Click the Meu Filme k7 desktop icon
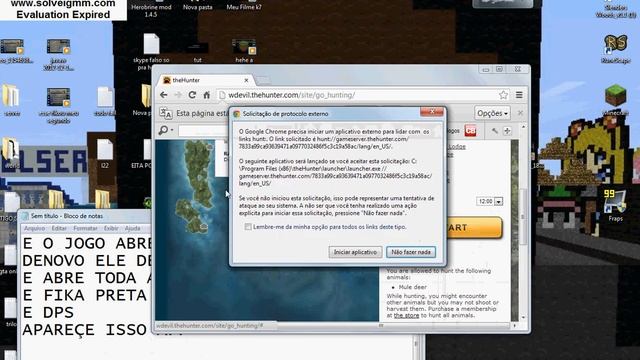The image size is (640, 360). pos(244,6)
